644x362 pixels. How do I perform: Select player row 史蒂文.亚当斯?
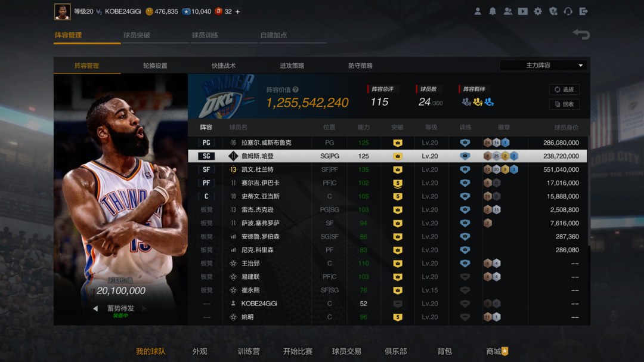(388, 196)
